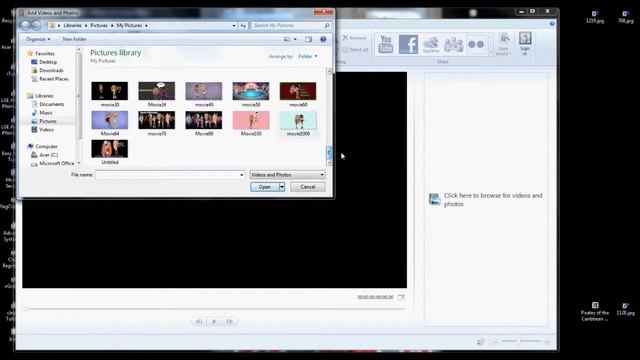Play the preview video
Viewport: 640px width, 360px height.
(x=214, y=321)
